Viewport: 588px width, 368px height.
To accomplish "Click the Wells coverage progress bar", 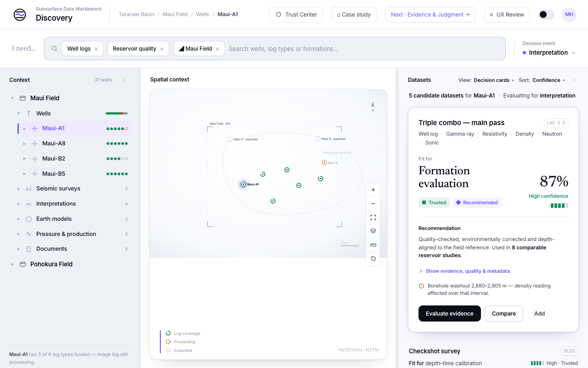I will click(x=117, y=113).
